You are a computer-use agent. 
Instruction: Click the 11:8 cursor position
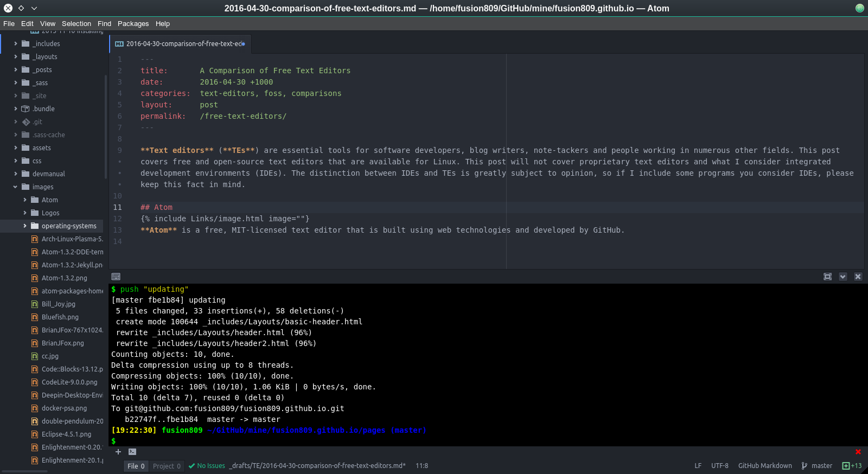click(x=422, y=465)
